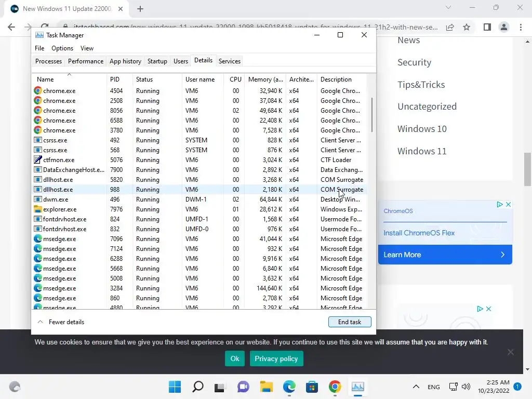Sort by Memory column header

tap(265, 79)
